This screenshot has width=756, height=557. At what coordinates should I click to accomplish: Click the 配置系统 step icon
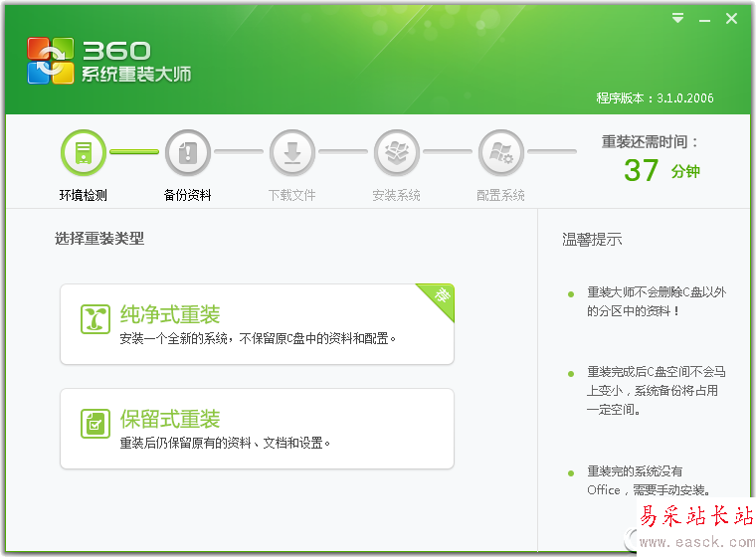501,152
